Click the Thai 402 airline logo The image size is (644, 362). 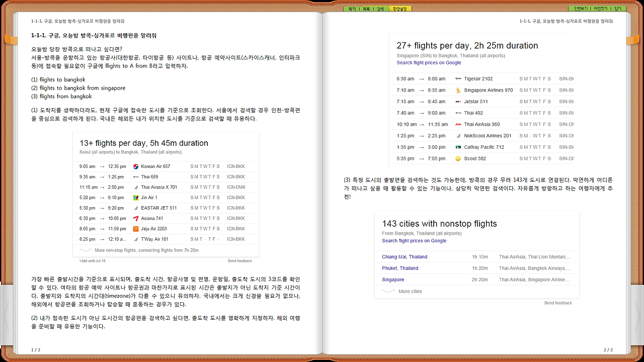pyautogui.click(x=458, y=113)
